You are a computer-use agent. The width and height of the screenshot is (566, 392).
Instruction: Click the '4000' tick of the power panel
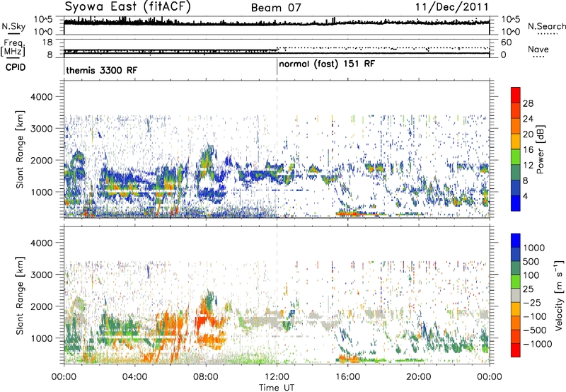click(x=41, y=97)
